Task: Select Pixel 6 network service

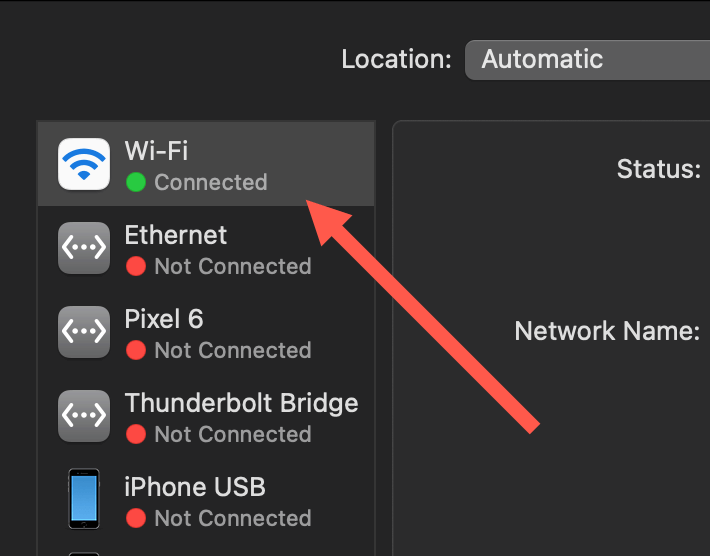Action: [x=206, y=332]
